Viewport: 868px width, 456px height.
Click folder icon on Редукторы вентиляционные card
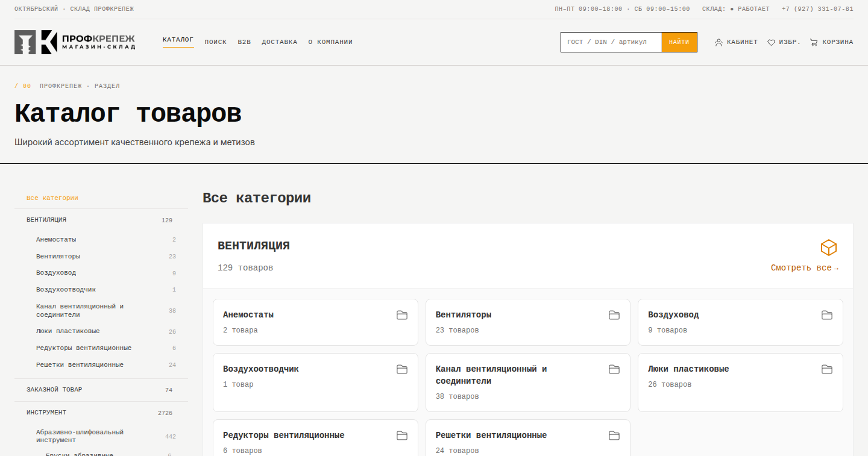coord(402,436)
